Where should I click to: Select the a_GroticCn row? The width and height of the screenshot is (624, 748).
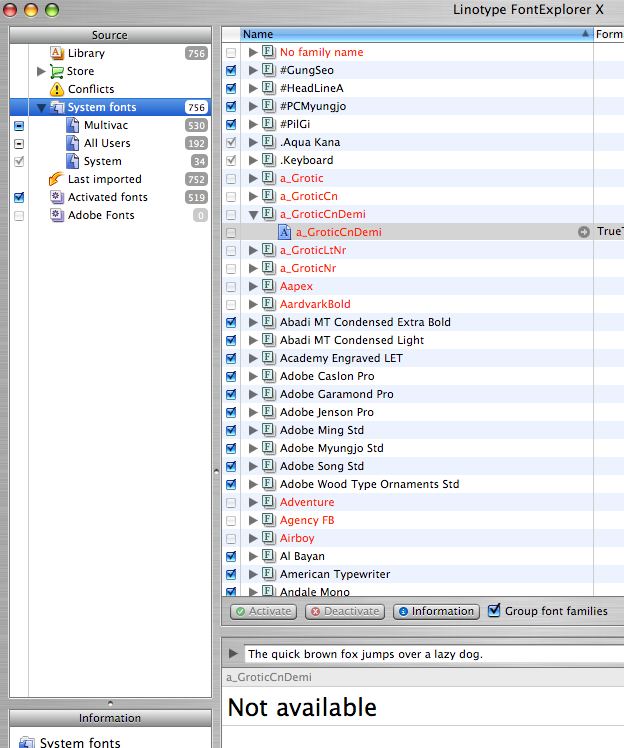[x=423, y=196]
